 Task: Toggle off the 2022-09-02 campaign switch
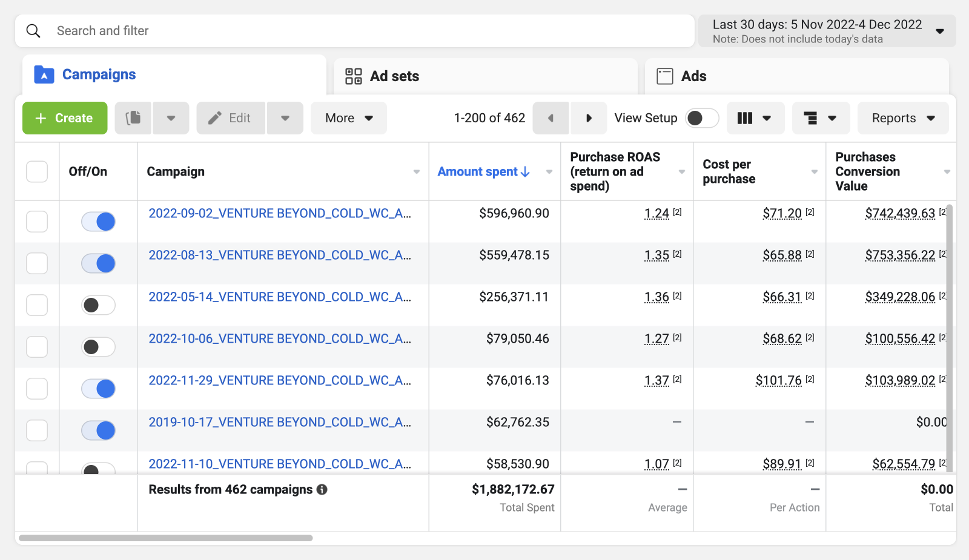coord(98,222)
